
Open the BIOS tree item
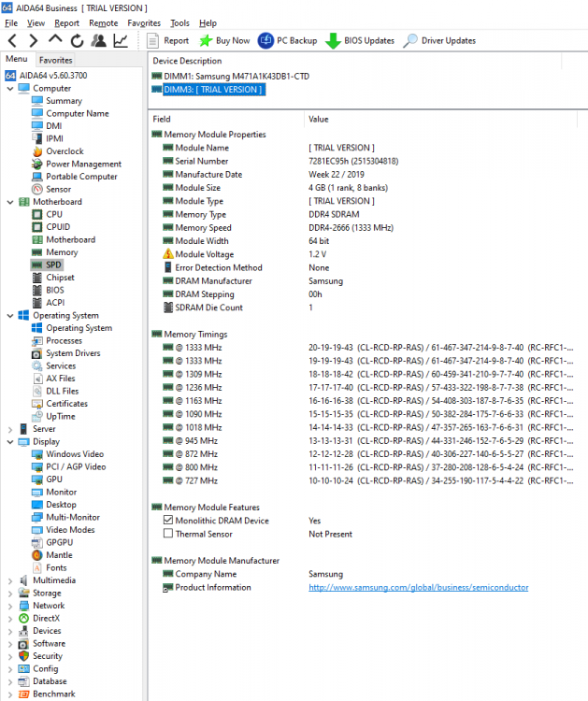click(49, 290)
